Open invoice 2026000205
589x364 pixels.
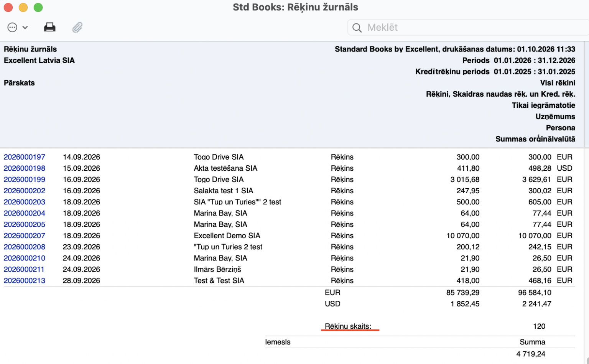(x=25, y=224)
